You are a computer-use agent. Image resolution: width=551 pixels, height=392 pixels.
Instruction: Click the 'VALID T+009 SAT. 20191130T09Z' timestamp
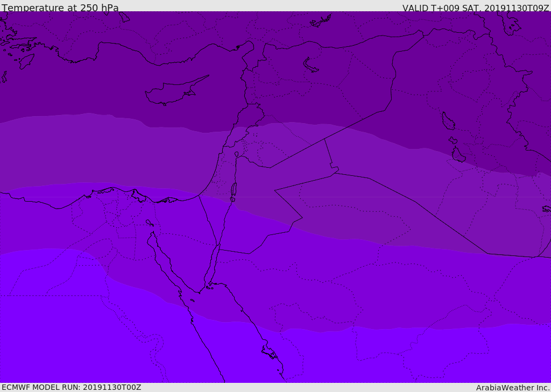coord(476,8)
